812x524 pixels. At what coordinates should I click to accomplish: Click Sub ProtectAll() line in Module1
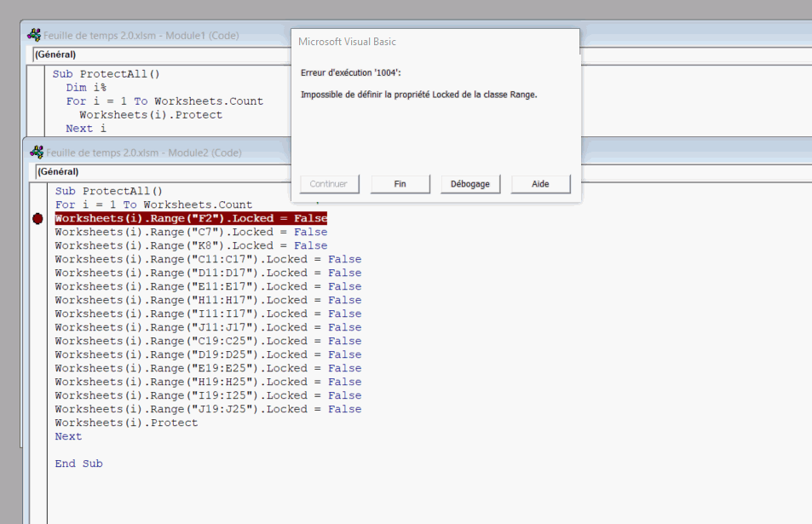click(107, 74)
